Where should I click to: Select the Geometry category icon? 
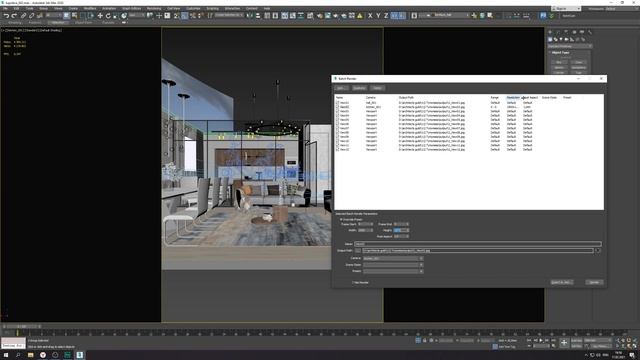coord(550,40)
